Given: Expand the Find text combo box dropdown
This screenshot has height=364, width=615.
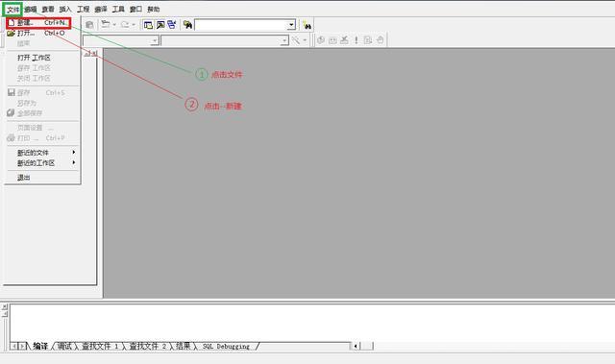Looking at the screenshot, I should pos(291,25).
